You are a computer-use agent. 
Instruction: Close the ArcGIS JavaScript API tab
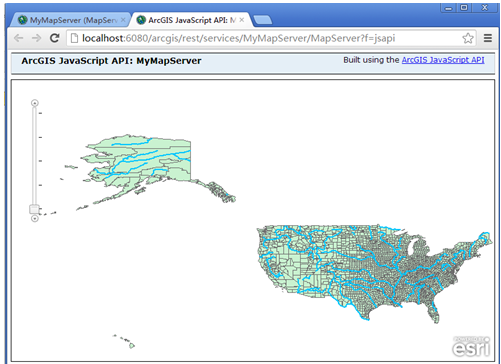point(242,20)
